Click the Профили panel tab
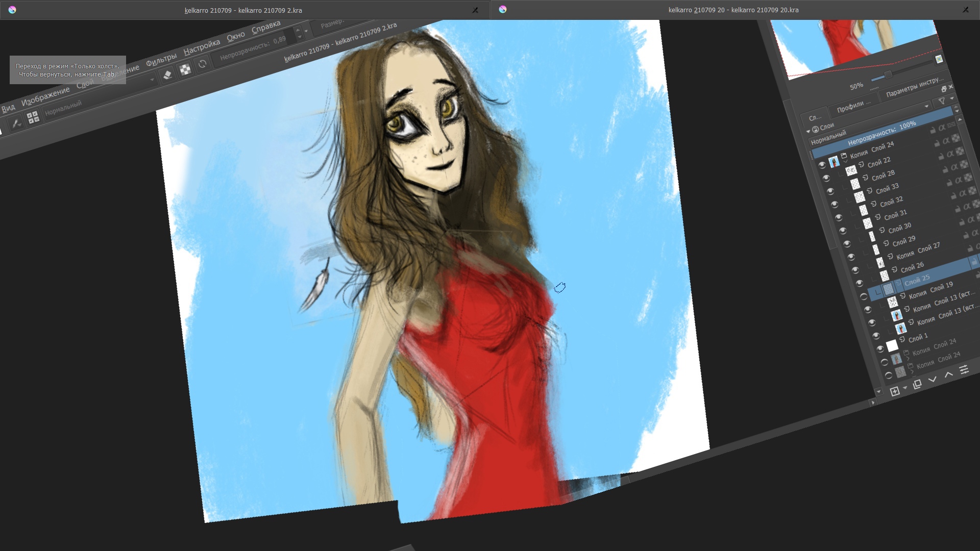 coord(853,107)
